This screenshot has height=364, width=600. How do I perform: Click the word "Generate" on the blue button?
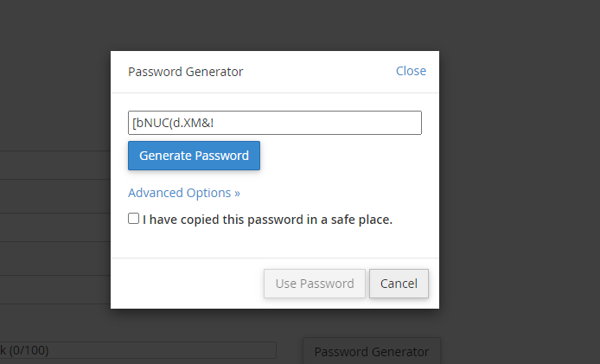click(166, 156)
